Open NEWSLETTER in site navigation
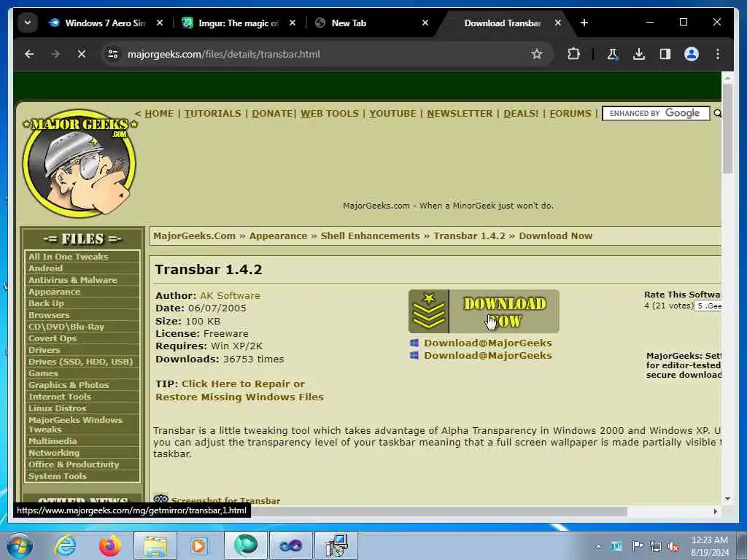The image size is (747, 560). [460, 113]
